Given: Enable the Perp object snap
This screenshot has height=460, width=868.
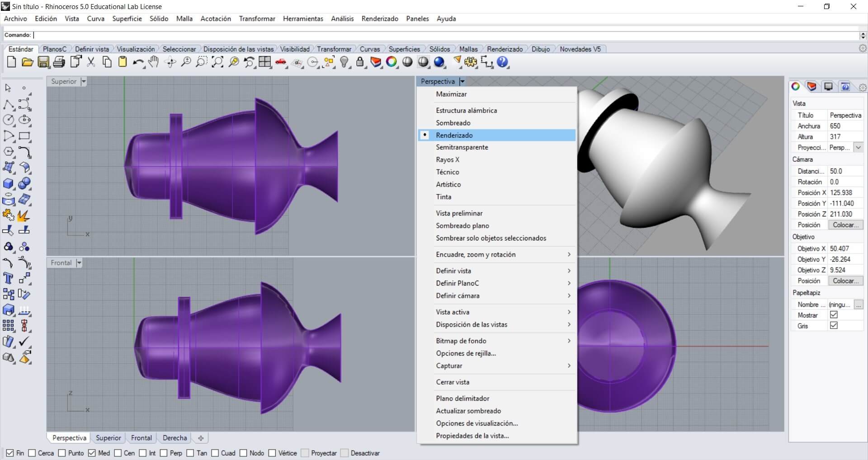Looking at the screenshot, I should (164, 453).
